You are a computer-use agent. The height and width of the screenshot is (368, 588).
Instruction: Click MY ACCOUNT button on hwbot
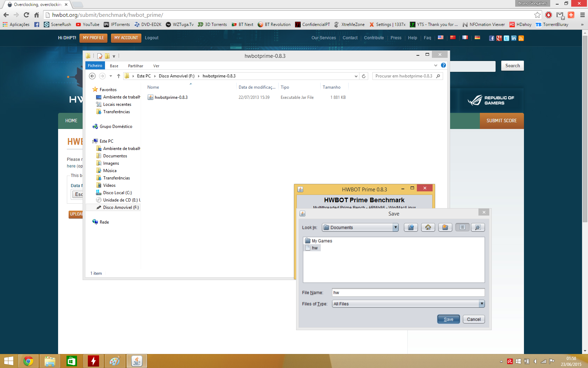[x=126, y=38]
